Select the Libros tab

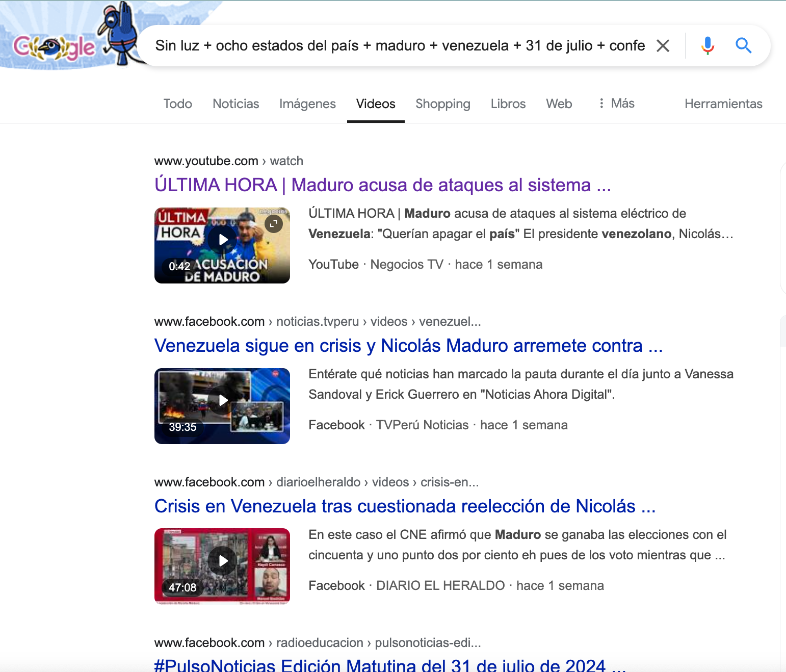(x=508, y=104)
